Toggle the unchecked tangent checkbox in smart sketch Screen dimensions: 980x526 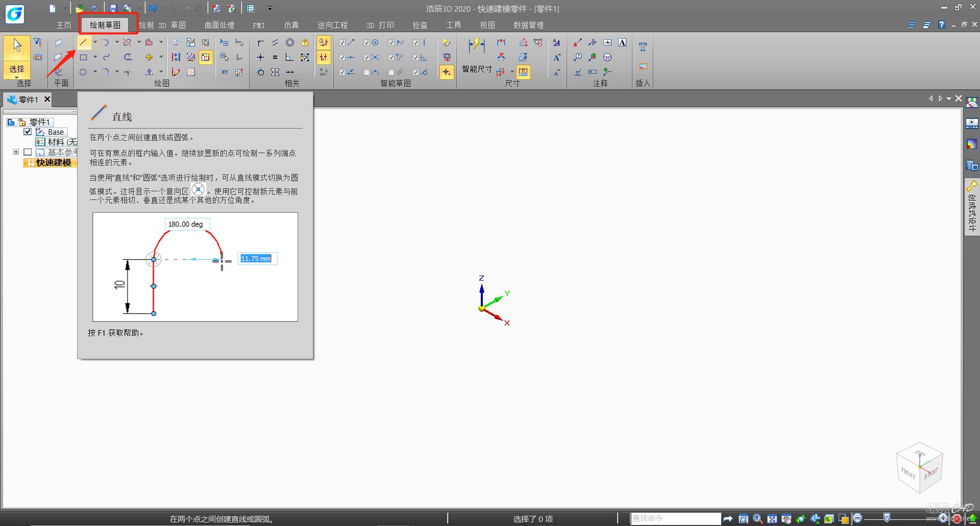367,72
